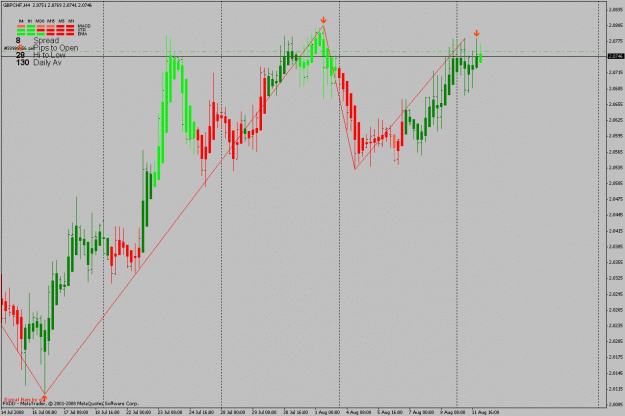Click the Hi to Low label
625x416 pixels.
click(x=49, y=55)
